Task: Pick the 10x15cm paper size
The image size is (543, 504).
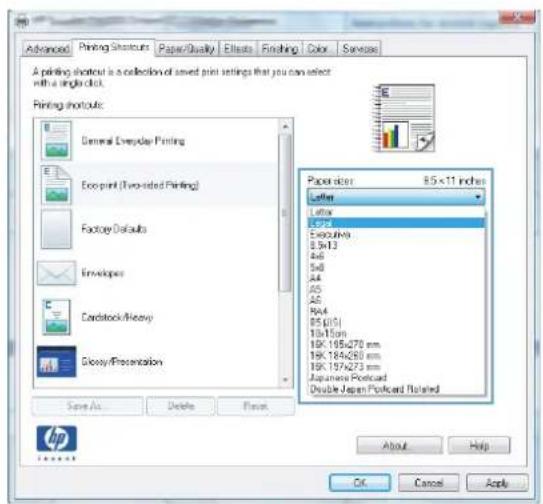Action: (396, 333)
